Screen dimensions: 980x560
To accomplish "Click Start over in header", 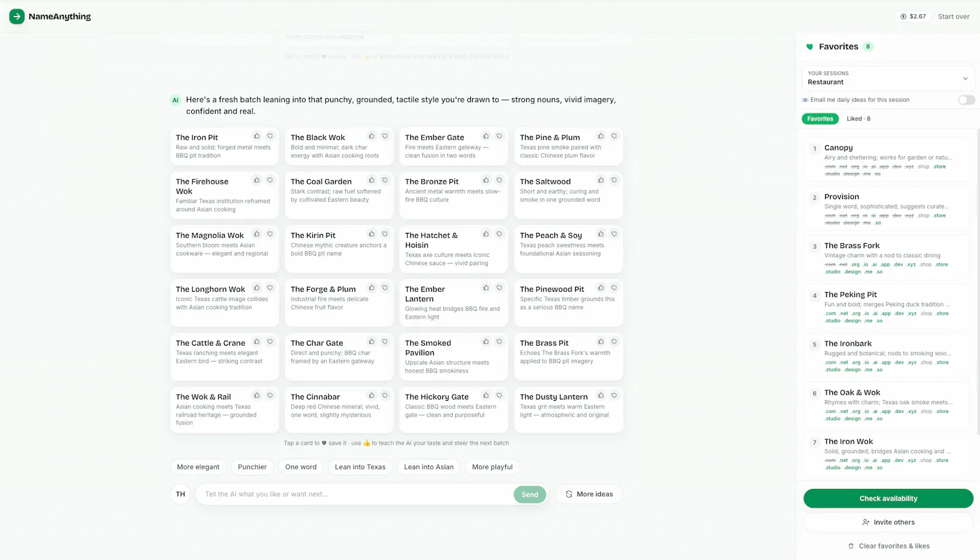I will click(x=954, y=17).
